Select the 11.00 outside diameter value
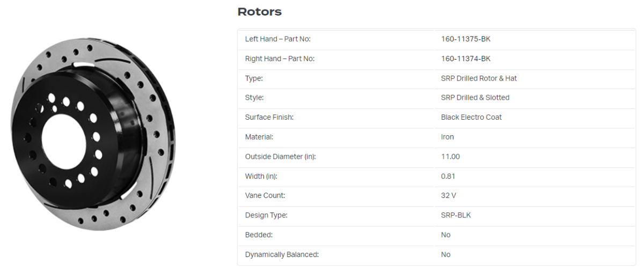The image size is (644, 271). (450, 157)
